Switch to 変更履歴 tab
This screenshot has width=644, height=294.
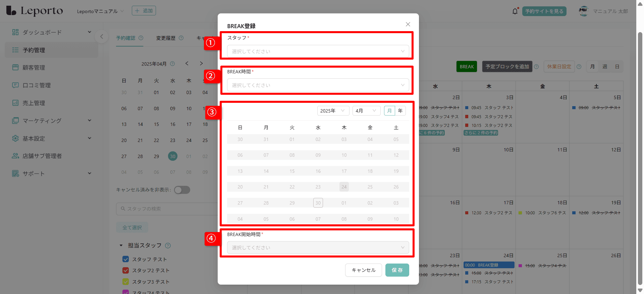tap(166, 38)
